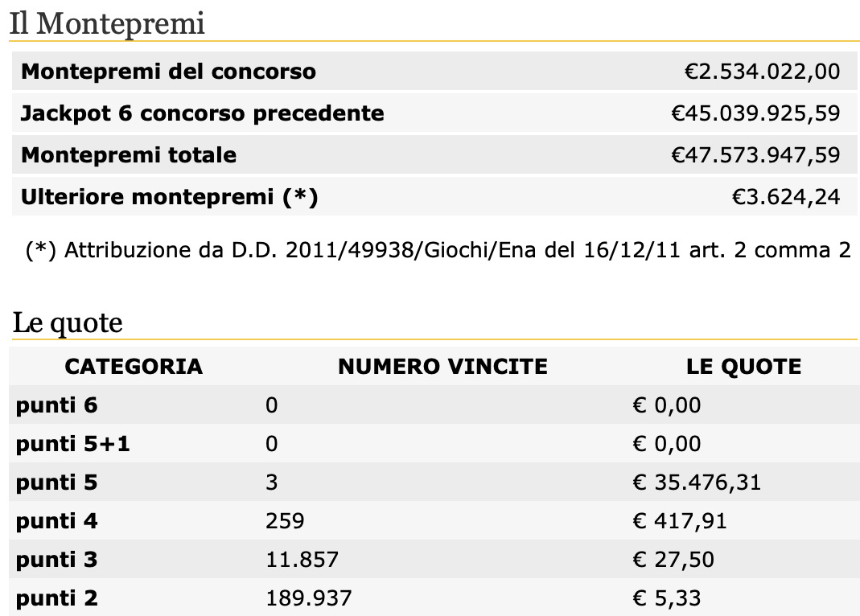The width and height of the screenshot is (860, 616).
Task: Select the Montepremi del concorso label
Action: coord(168,72)
